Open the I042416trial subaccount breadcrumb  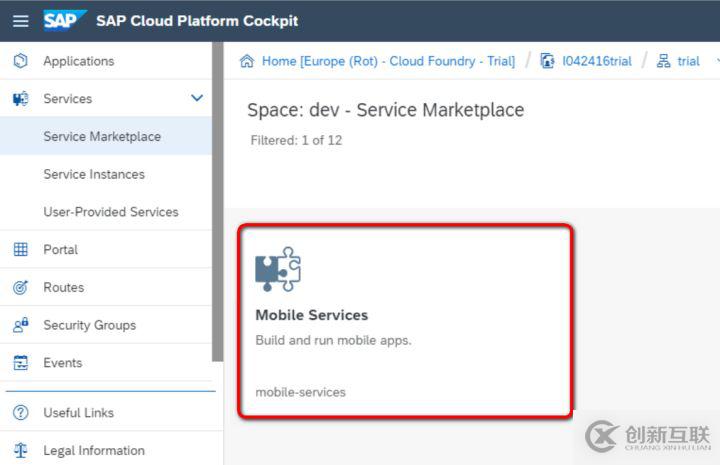coord(596,61)
